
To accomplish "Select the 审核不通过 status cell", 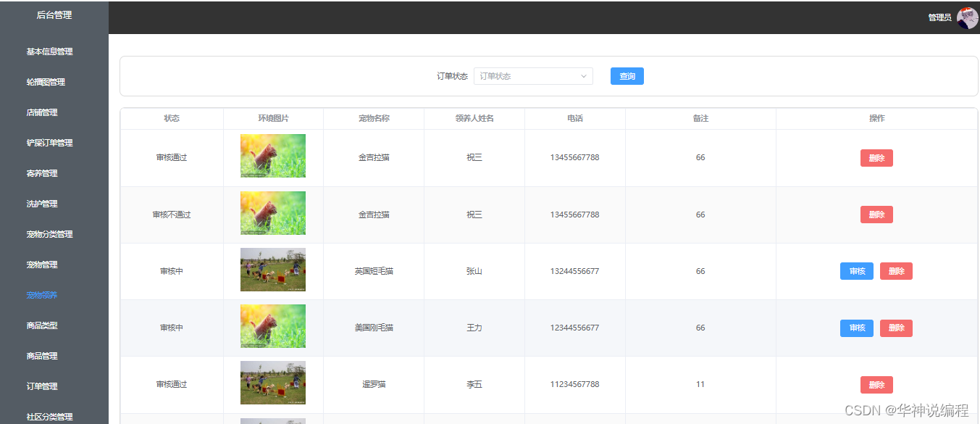I will [172, 215].
